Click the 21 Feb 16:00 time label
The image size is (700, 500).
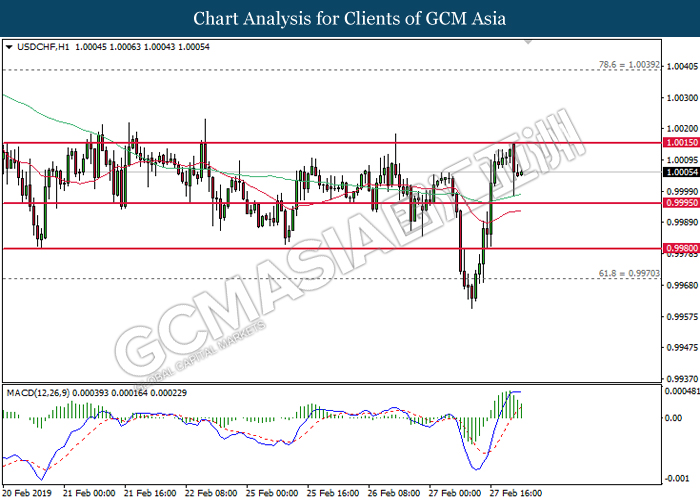pyautogui.click(x=150, y=493)
